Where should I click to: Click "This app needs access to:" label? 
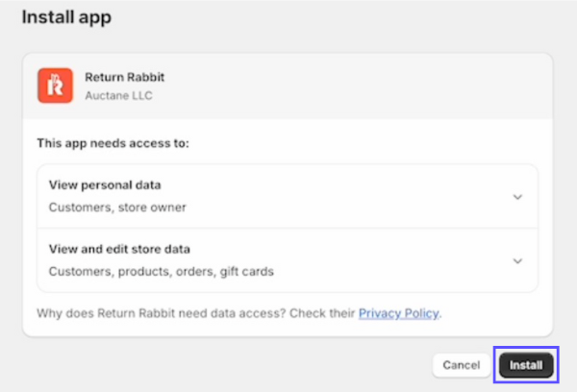tap(113, 143)
